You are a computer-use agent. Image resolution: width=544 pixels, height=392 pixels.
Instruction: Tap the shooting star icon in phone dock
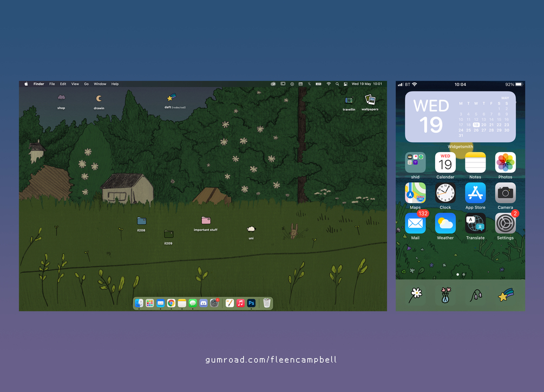tap(506, 295)
